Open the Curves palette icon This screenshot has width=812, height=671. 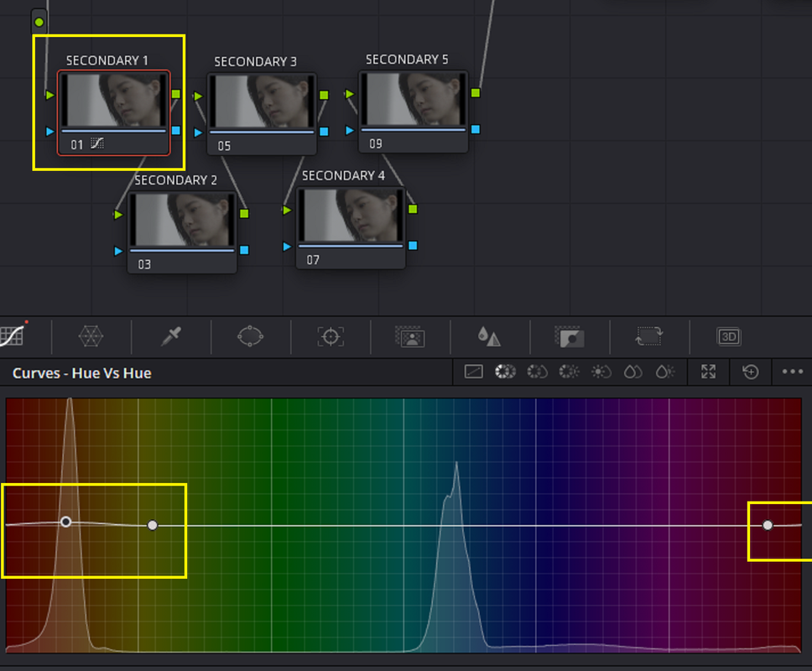12,335
